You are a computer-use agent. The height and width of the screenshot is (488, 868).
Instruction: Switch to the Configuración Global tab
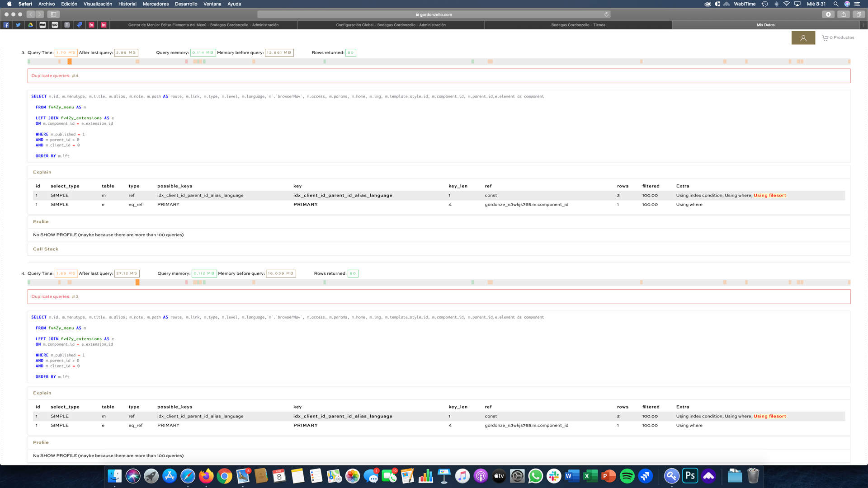391,25
